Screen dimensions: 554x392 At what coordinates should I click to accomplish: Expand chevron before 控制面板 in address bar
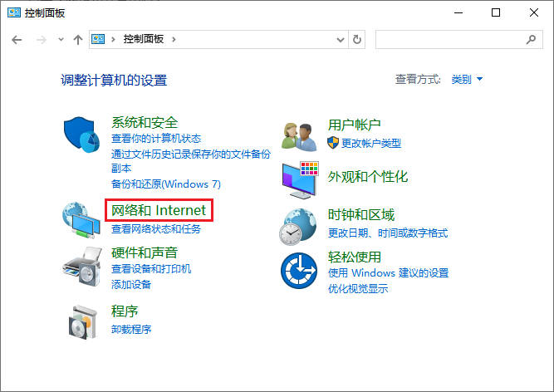113,39
